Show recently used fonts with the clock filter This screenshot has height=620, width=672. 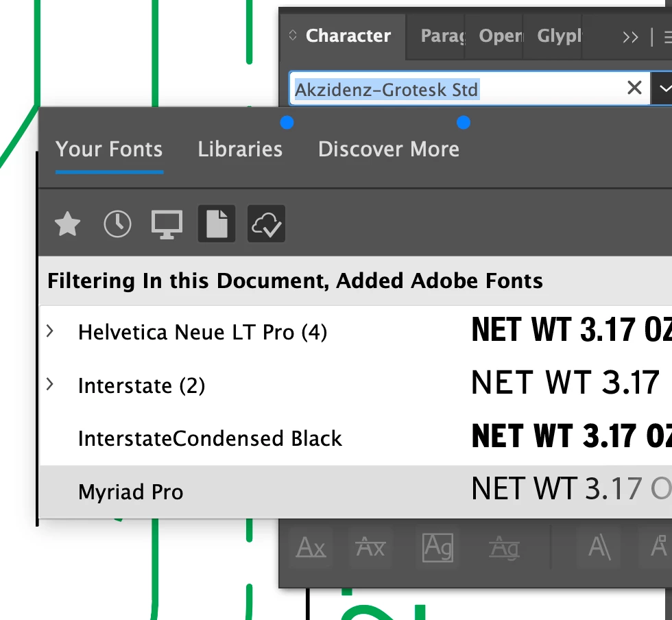(x=117, y=224)
